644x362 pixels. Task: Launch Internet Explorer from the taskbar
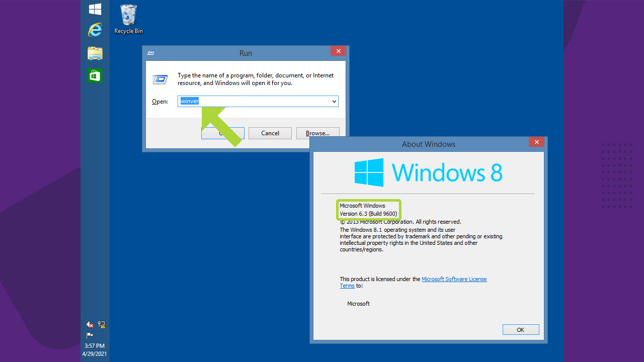tap(95, 30)
